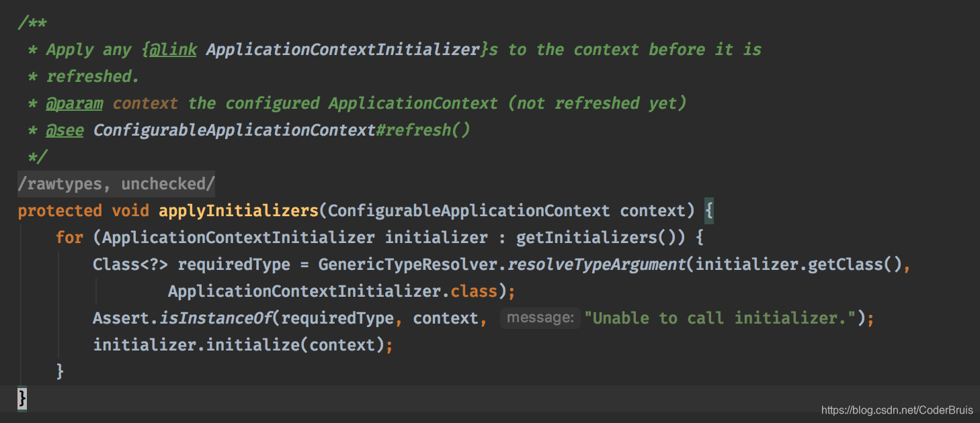The width and height of the screenshot is (980, 423).
Task: Click the blog.csdn.net/CoderBruis watermark link
Action: point(898,410)
